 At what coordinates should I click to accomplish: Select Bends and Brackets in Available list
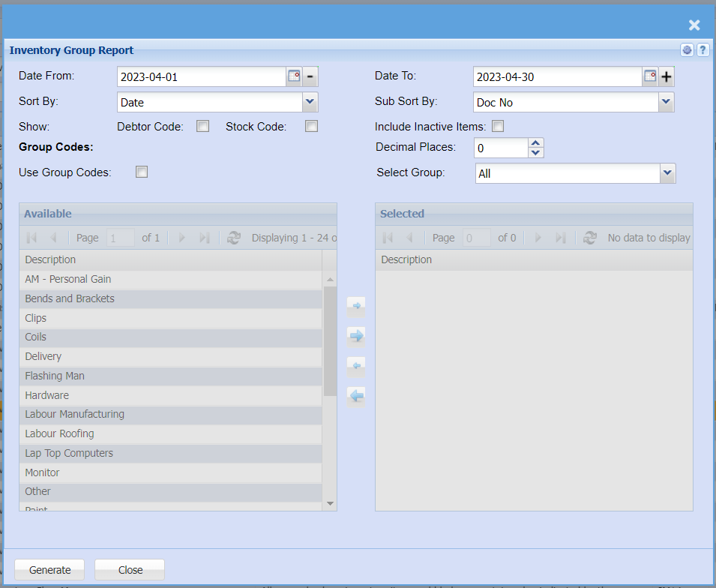coord(70,298)
